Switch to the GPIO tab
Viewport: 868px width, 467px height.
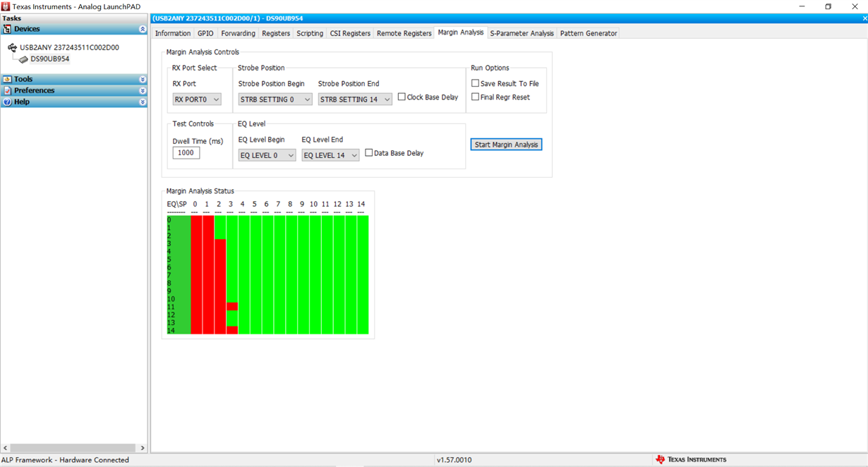click(x=205, y=33)
